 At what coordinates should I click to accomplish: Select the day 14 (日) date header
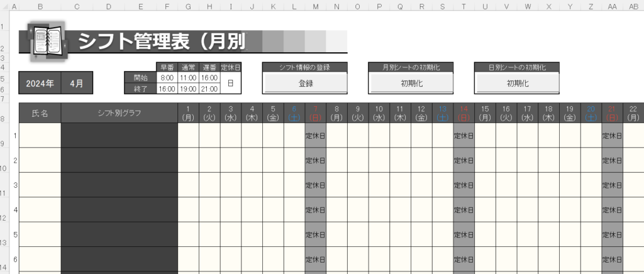464,113
